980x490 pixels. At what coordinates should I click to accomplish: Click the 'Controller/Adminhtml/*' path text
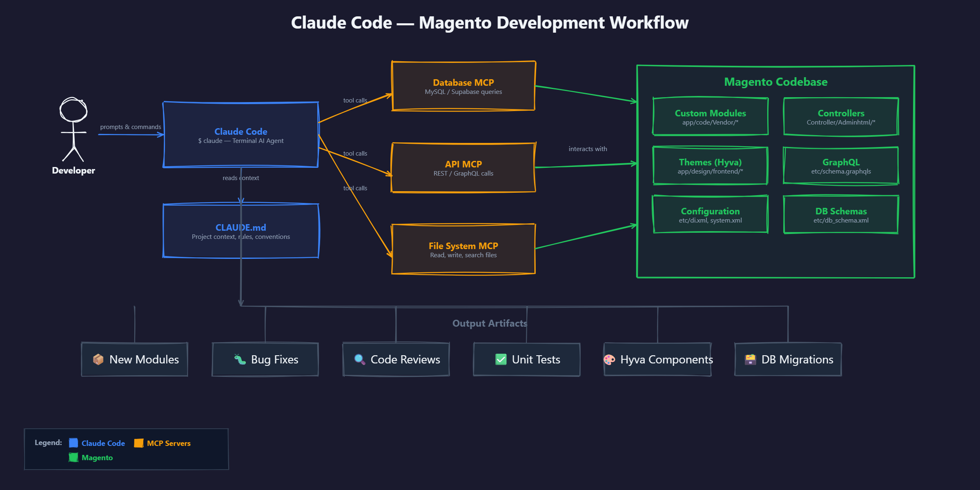point(841,122)
